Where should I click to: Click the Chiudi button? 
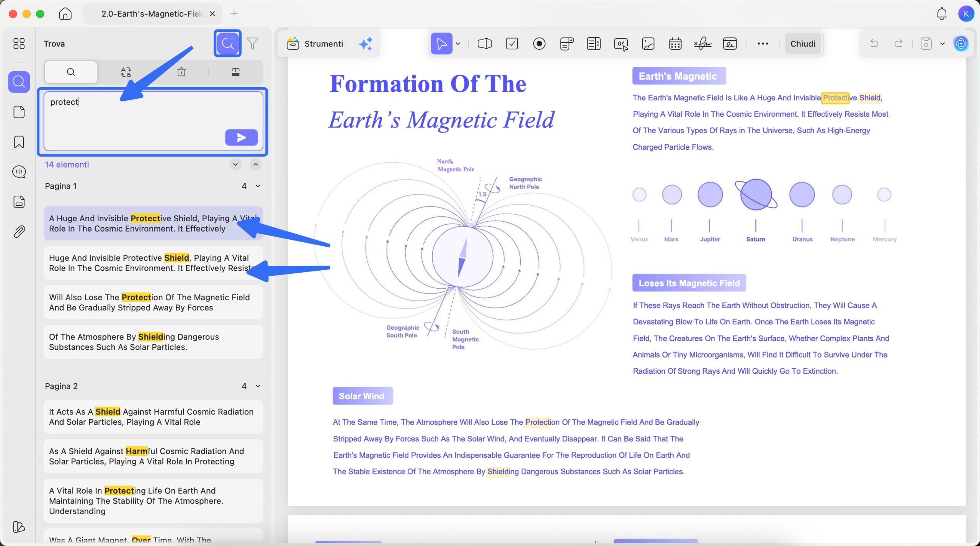click(803, 44)
